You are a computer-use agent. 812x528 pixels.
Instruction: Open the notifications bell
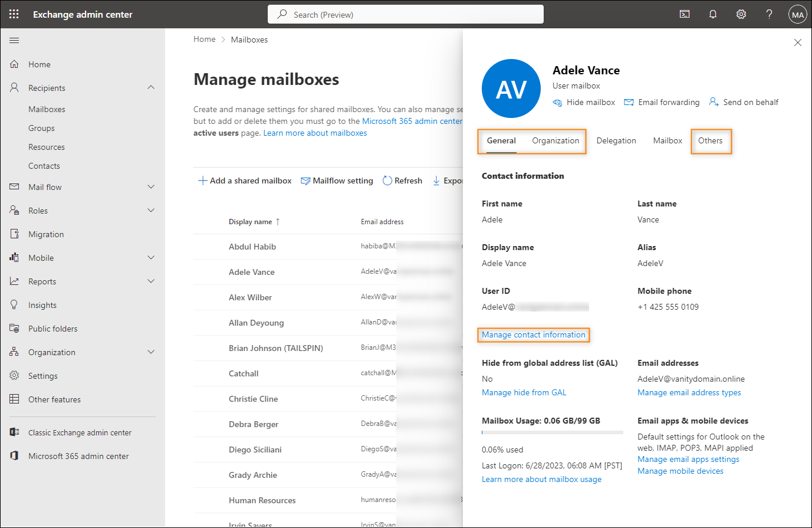coord(712,14)
